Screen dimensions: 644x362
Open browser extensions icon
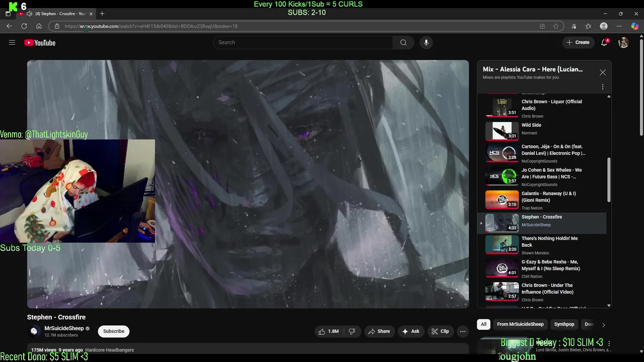[574, 26]
